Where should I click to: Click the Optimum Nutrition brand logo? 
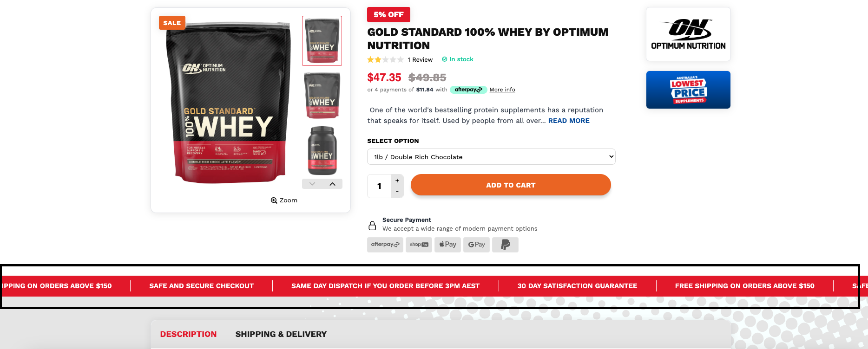point(688,34)
